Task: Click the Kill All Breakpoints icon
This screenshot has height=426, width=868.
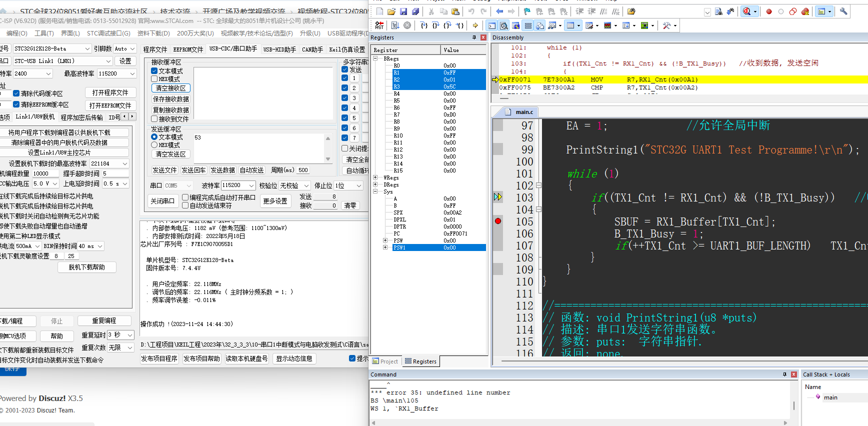Action: point(805,11)
